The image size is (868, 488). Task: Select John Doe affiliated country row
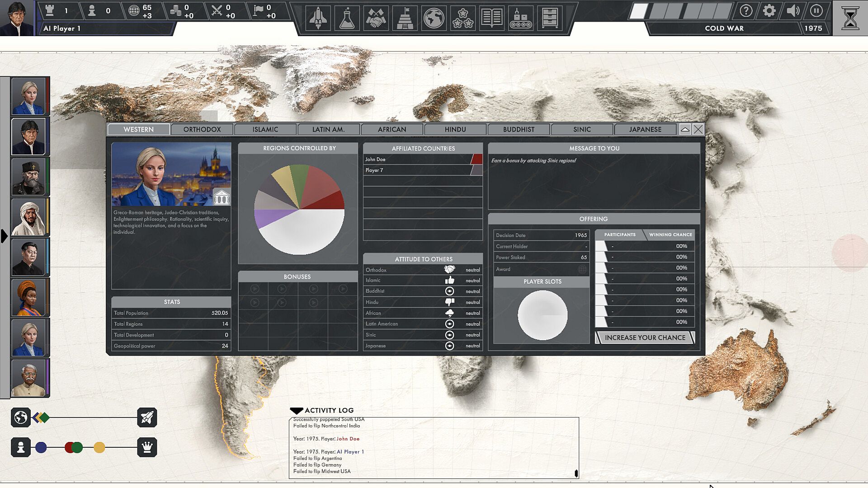(423, 160)
